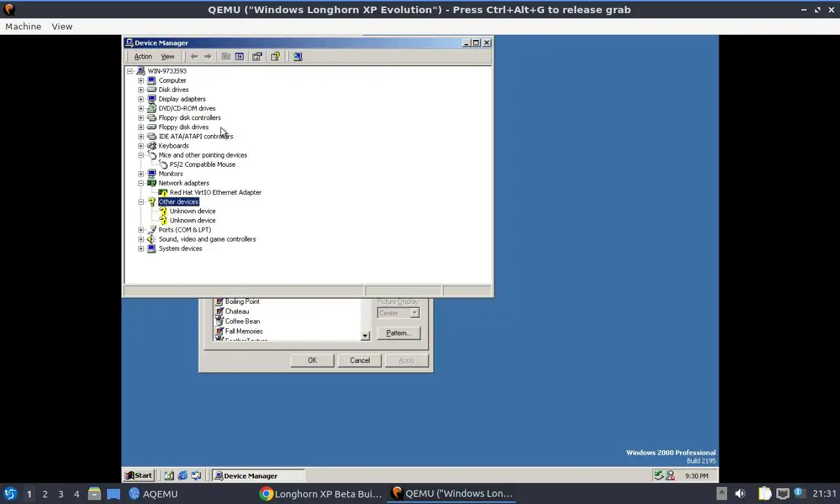Viewport: 840px width, 504px height.
Task: Collapse the Network adapters node
Action: 141,183
